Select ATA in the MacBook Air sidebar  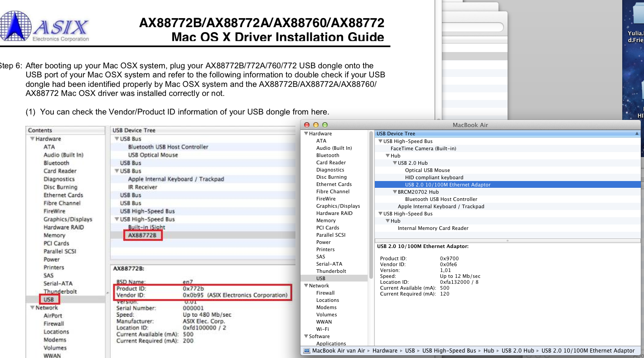click(x=321, y=141)
